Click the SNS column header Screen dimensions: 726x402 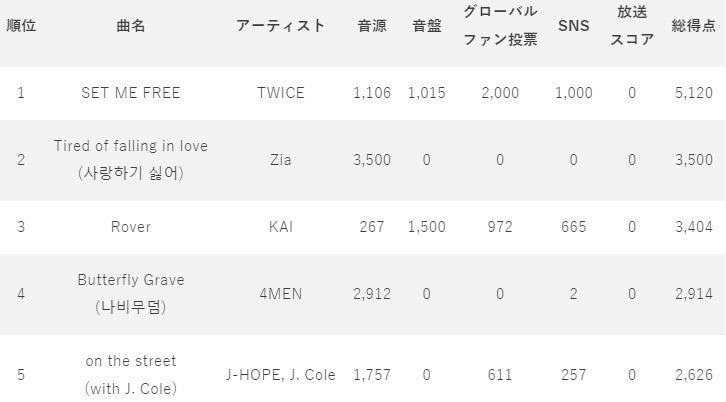pyautogui.click(x=573, y=25)
